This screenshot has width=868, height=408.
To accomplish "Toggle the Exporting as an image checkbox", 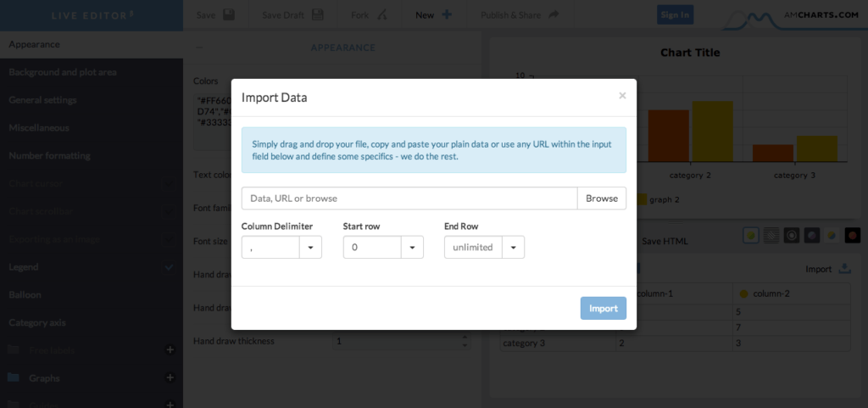I will [x=169, y=240].
